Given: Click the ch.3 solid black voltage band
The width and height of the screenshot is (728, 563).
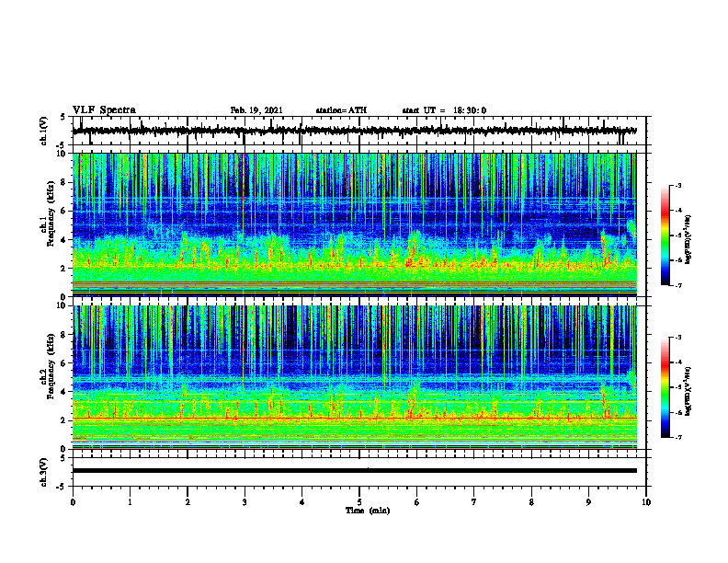Looking at the screenshot, I should pyautogui.click(x=355, y=471).
